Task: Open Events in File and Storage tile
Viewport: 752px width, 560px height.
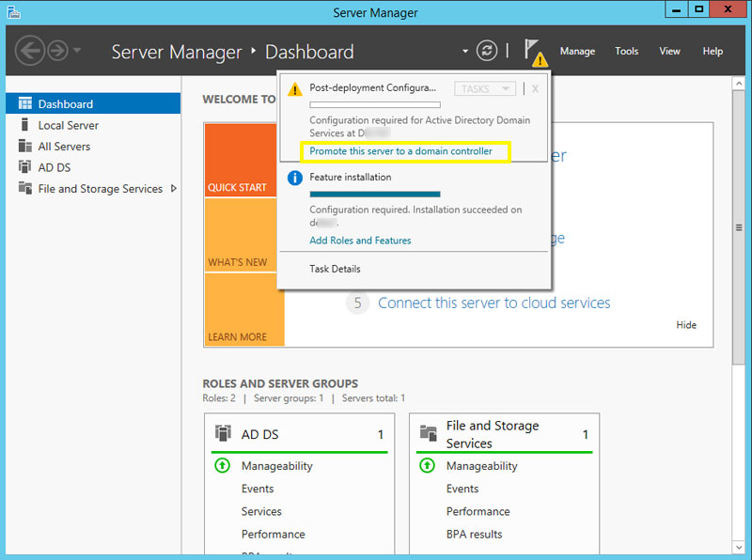Action: pos(462,489)
